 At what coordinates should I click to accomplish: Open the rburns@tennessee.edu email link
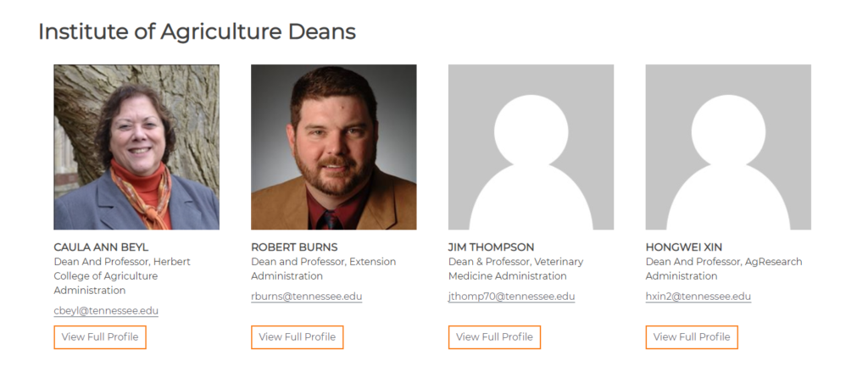tap(307, 297)
